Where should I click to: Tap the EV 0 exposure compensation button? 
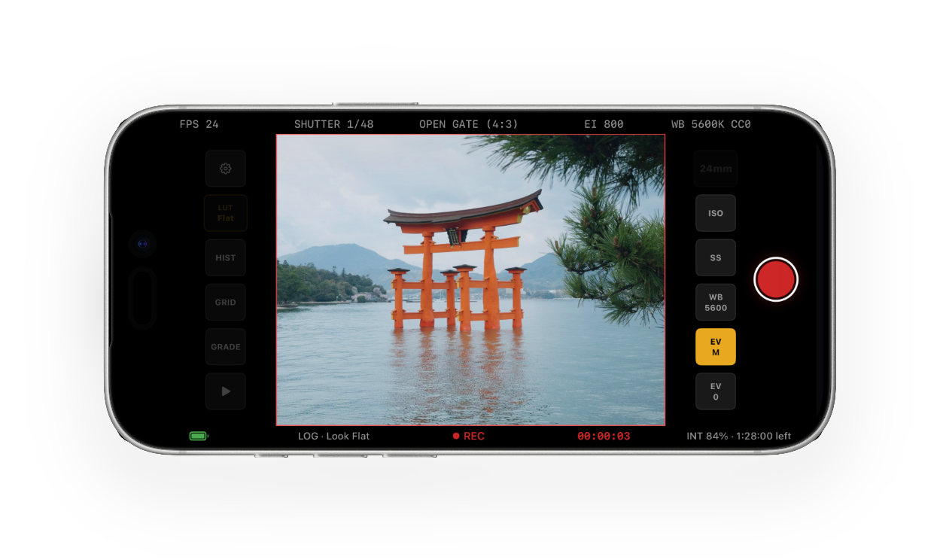coord(715,391)
